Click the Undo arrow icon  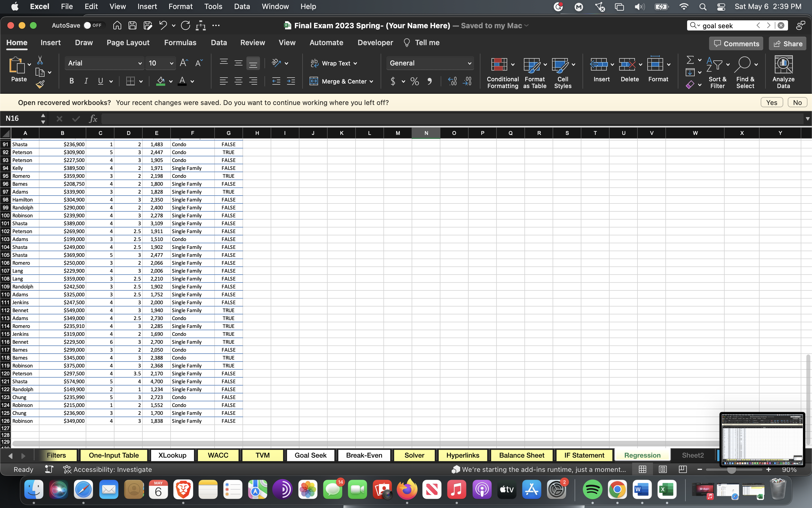[x=163, y=25]
